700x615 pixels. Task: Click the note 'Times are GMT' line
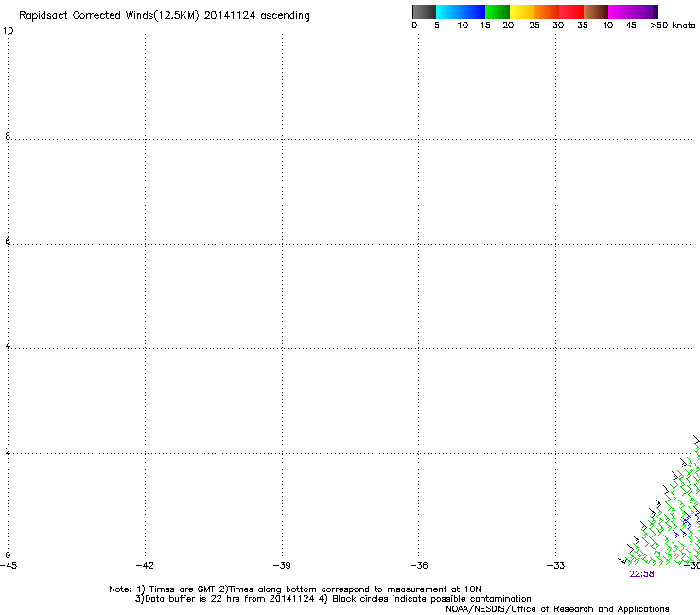294,589
